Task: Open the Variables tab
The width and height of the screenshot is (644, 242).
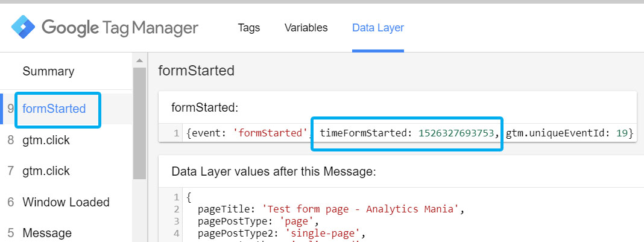Action: tap(306, 28)
